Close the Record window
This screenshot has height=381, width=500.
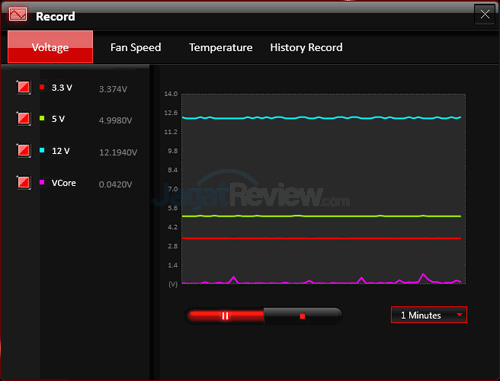pos(485,14)
